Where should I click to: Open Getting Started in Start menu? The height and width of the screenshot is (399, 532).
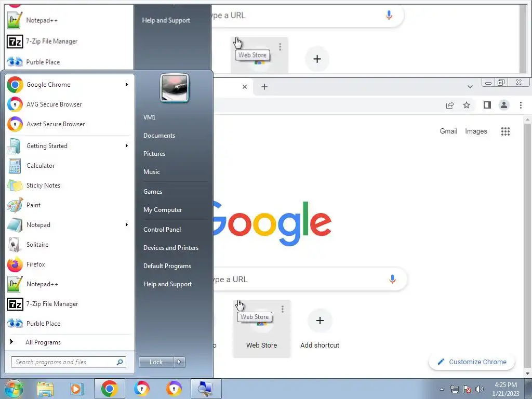click(70, 146)
